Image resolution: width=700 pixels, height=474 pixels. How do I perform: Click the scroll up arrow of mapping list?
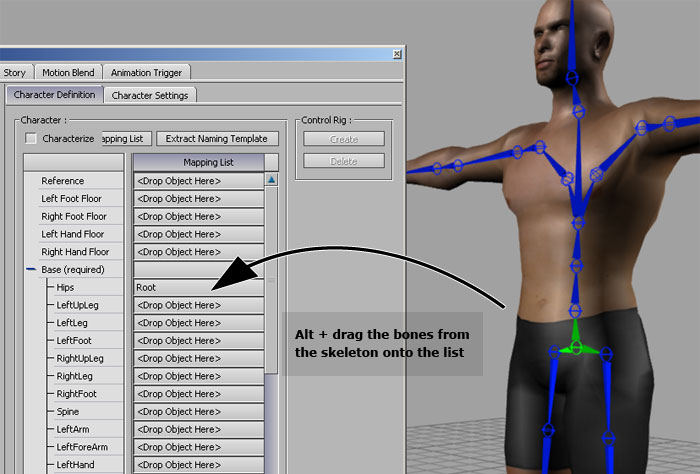coord(271,180)
